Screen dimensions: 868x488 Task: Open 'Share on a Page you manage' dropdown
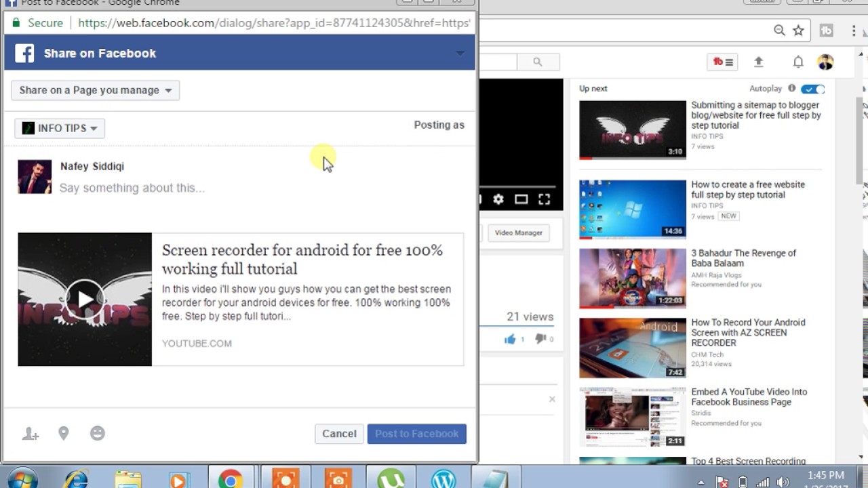pyautogui.click(x=96, y=90)
